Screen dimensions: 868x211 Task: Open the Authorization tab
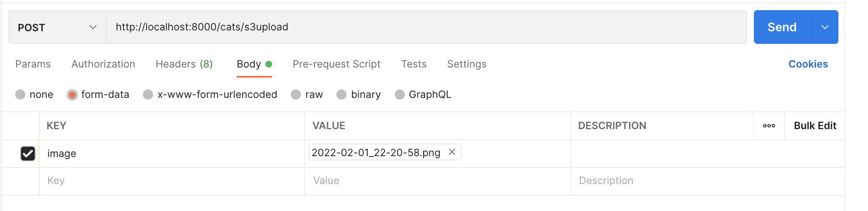coord(103,64)
